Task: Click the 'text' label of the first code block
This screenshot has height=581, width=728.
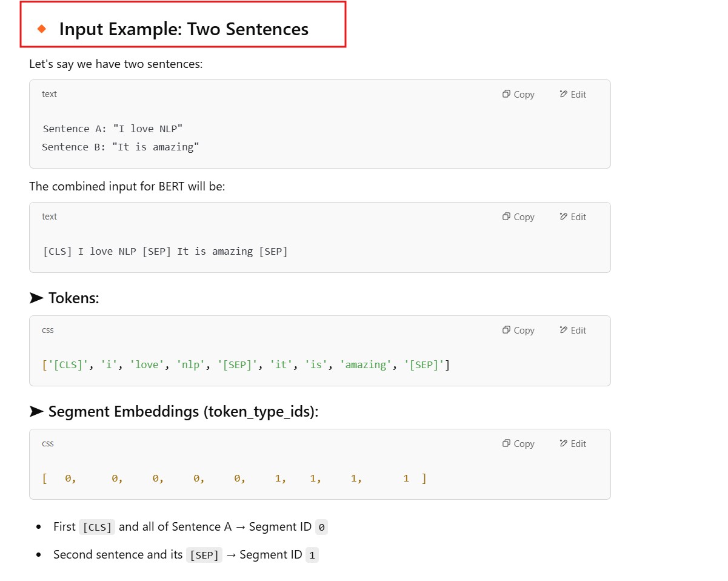Action: [49, 94]
